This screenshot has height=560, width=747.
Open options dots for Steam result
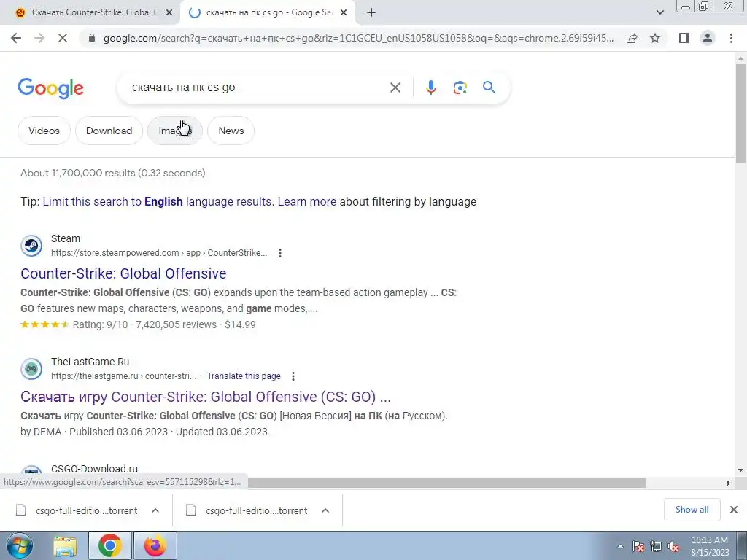[280, 253]
